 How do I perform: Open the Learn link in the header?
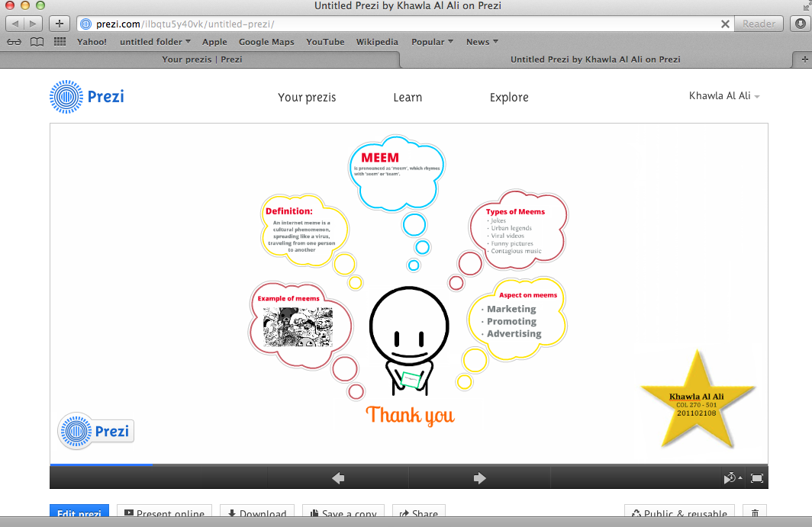[x=407, y=98]
